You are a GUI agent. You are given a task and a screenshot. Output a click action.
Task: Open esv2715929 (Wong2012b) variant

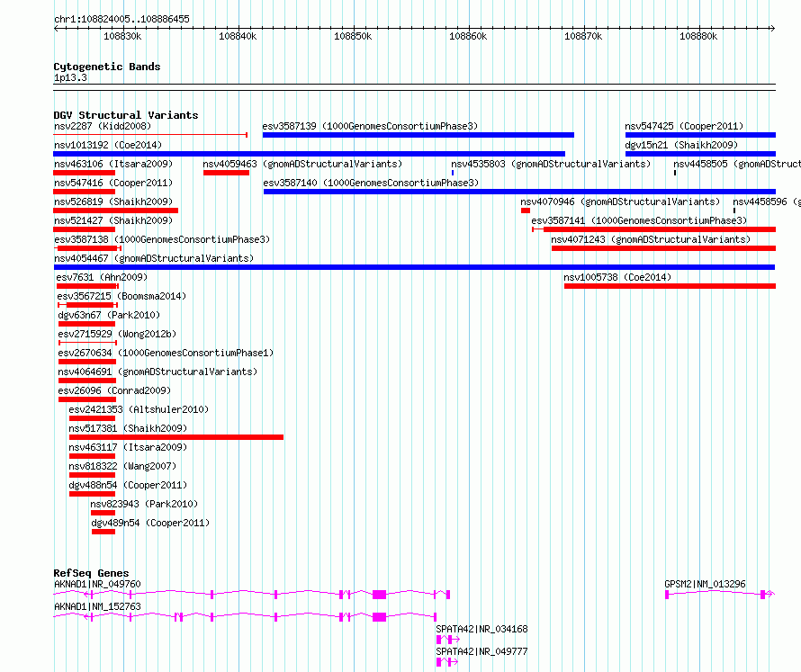pyautogui.click(x=117, y=334)
